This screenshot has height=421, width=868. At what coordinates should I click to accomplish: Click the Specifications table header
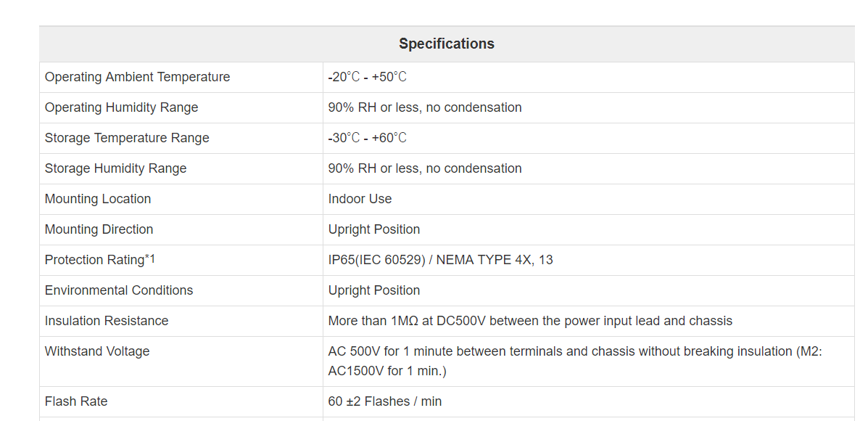(446, 44)
